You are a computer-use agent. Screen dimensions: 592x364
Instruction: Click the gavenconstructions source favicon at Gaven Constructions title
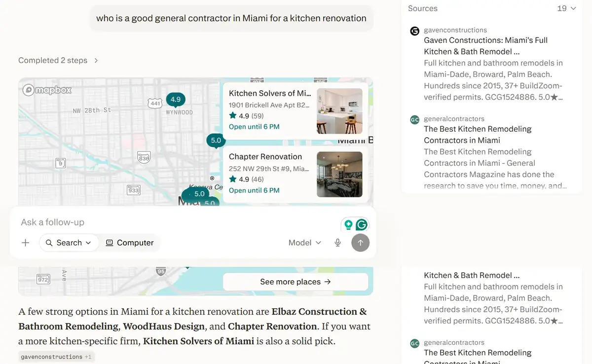pyautogui.click(x=415, y=31)
